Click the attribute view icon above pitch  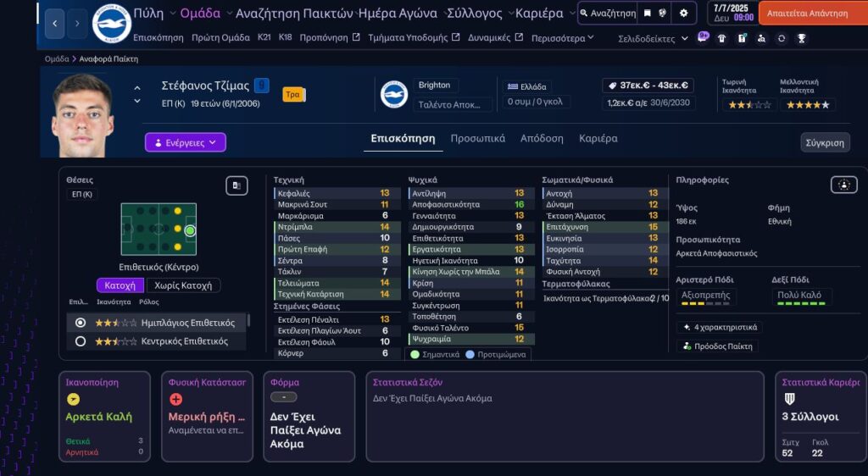click(236, 185)
